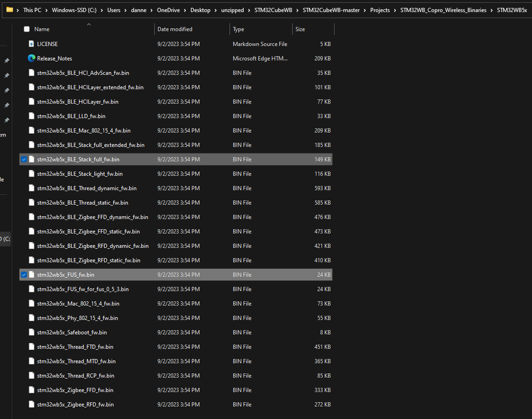Navigate to OneDrive in breadcrumb
The image size is (532, 419).
point(168,10)
